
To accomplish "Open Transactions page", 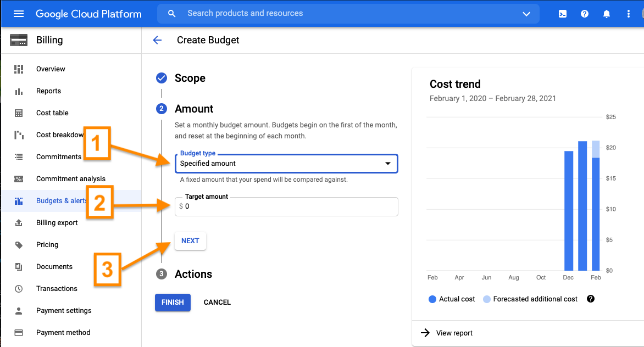I will [57, 289].
